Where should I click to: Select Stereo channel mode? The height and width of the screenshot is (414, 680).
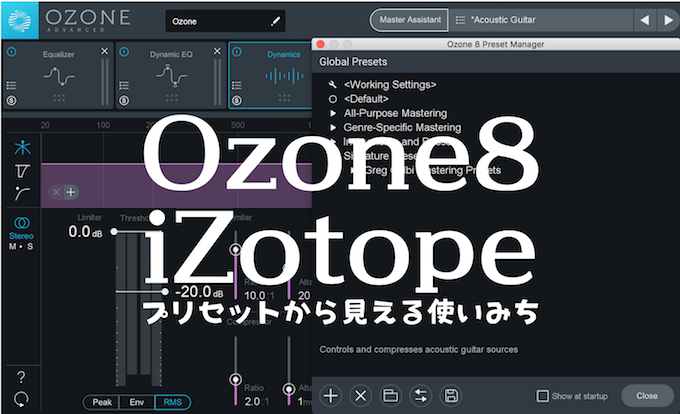coord(21,228)
